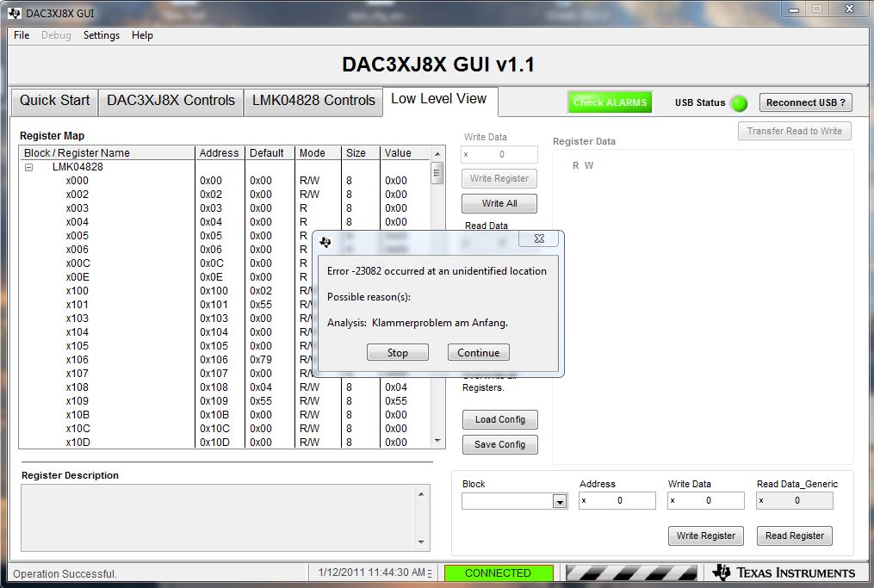This screenshot has width=874, height=588.
Task: Click the bottom Write Register button
Action: (706, 535)
